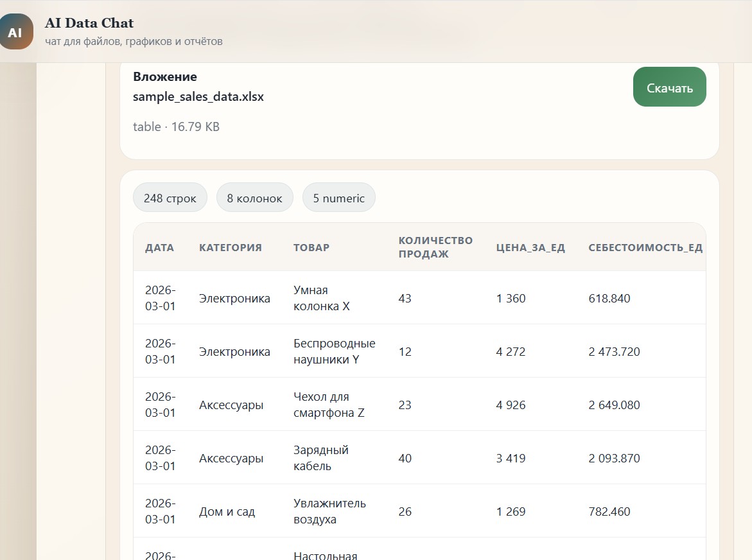Click the quantity value 23
The image size is (752, 560).
405,405
